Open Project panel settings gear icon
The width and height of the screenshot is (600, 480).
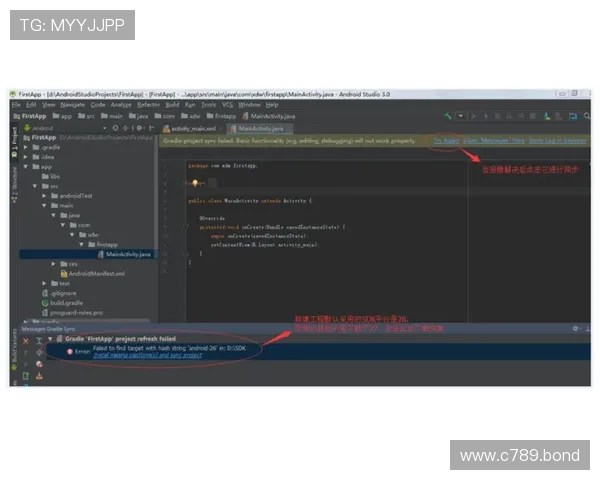pyautogui.click(x=140, y=128)
